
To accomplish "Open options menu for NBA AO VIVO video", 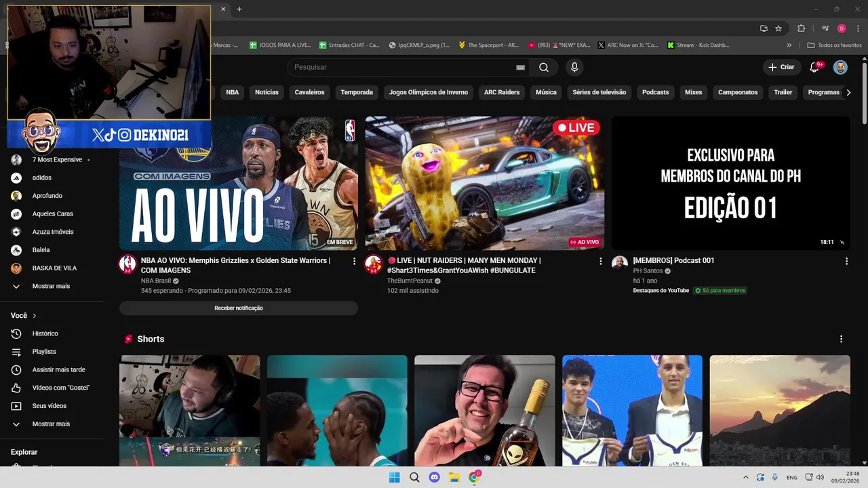I will pyautogui.click(x=354, y=261).
